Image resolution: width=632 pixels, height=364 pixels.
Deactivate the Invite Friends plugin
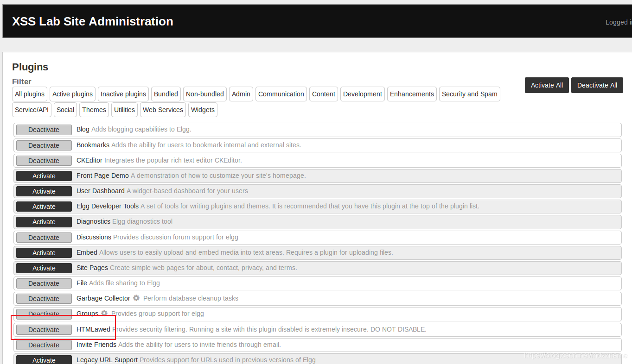click(x=44, y=345)
